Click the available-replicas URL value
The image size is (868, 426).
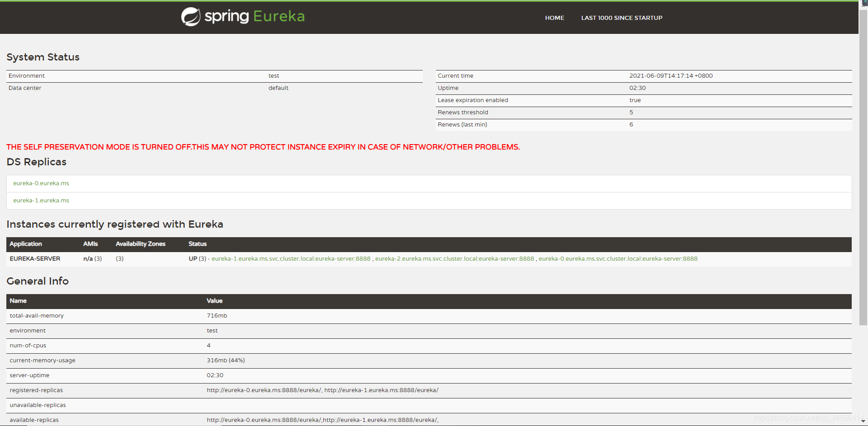[322, 420]
